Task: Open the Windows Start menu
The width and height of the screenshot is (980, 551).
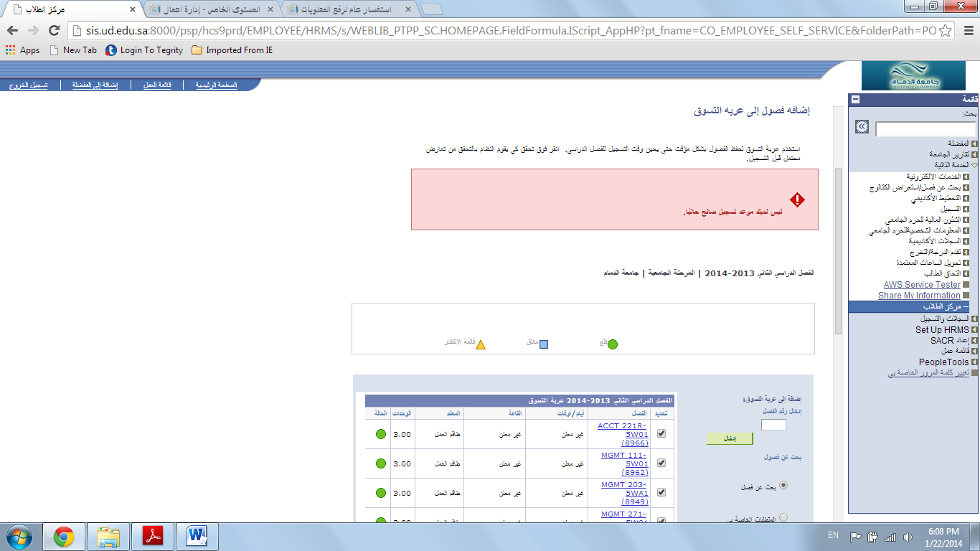Action: click(19, 537)
